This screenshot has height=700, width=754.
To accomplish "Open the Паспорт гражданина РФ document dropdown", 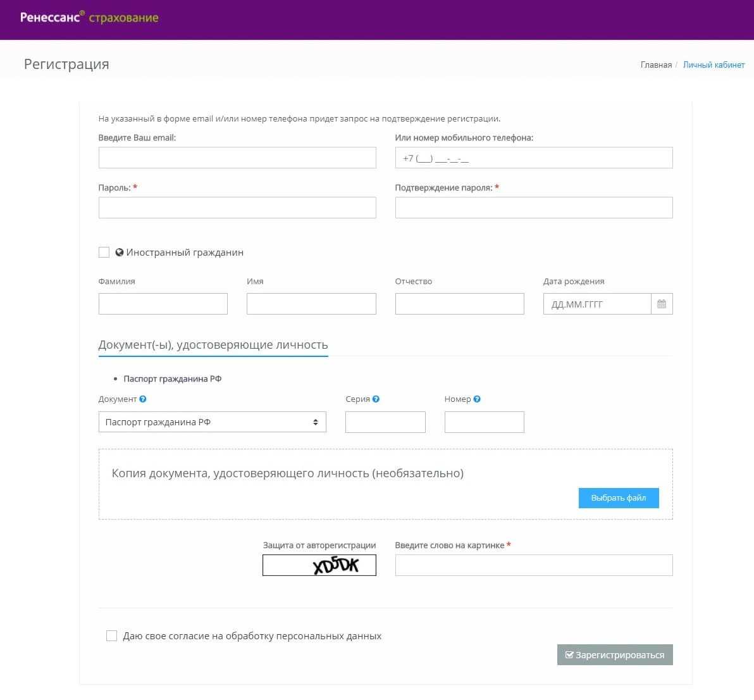I will [x=212, y=422].
